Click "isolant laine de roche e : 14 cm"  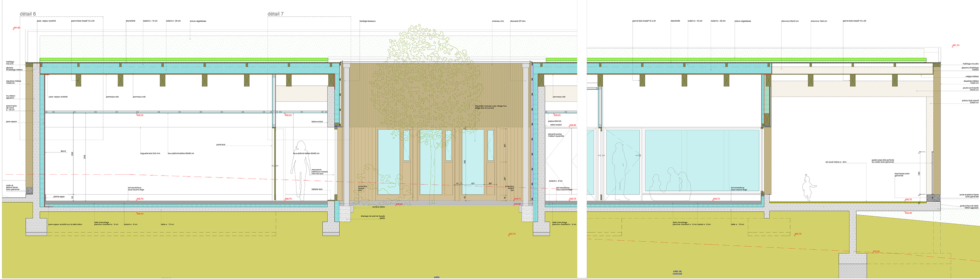11,108
